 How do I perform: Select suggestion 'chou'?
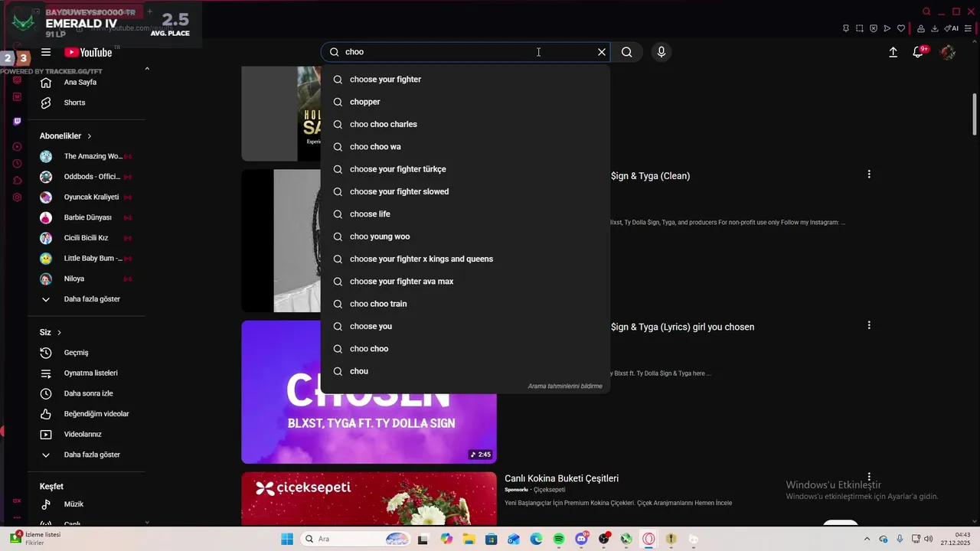pyautogui.click(x=465, y=371)
